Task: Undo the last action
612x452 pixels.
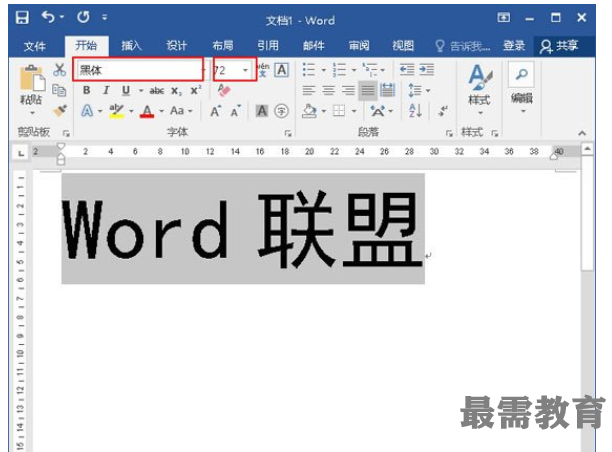Action: (x=48, y=17)
